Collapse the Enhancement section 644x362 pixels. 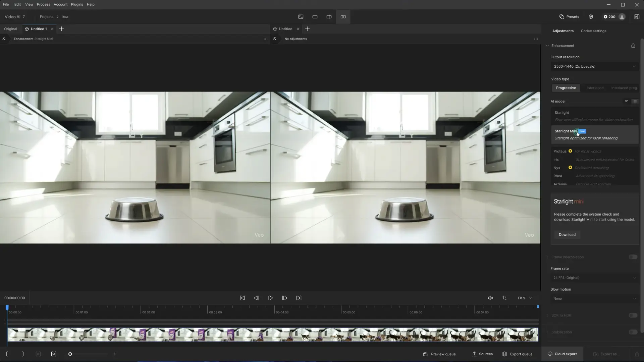[x=547, y=46]
